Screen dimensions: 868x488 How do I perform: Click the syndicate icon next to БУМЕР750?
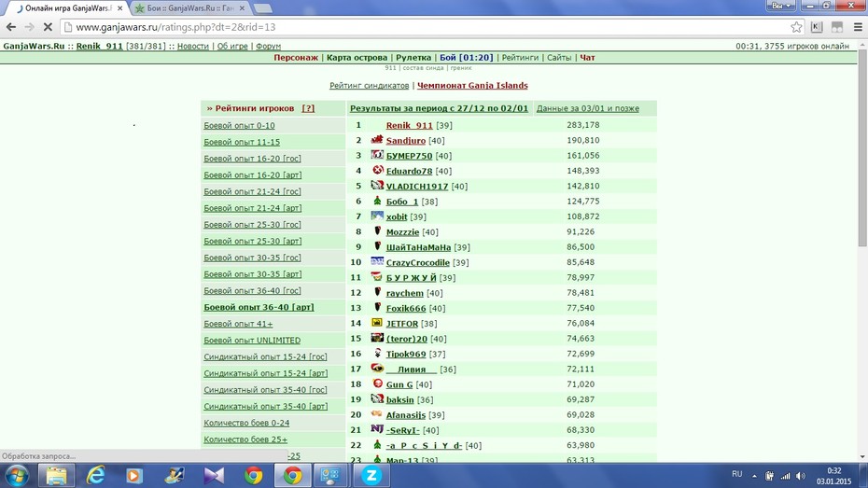tap(377, 155)
